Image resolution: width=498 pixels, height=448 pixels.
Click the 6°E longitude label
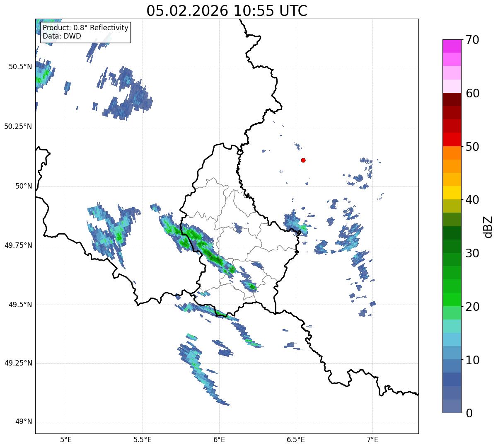(x=219, y=440)
